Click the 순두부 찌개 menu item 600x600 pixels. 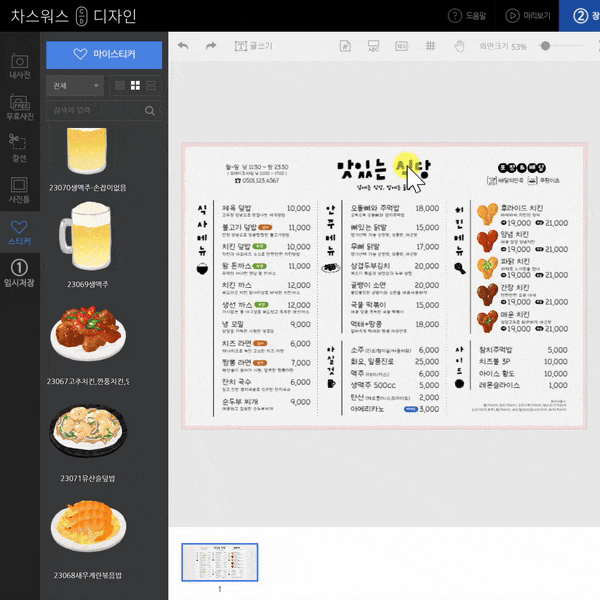pos(240,402)
